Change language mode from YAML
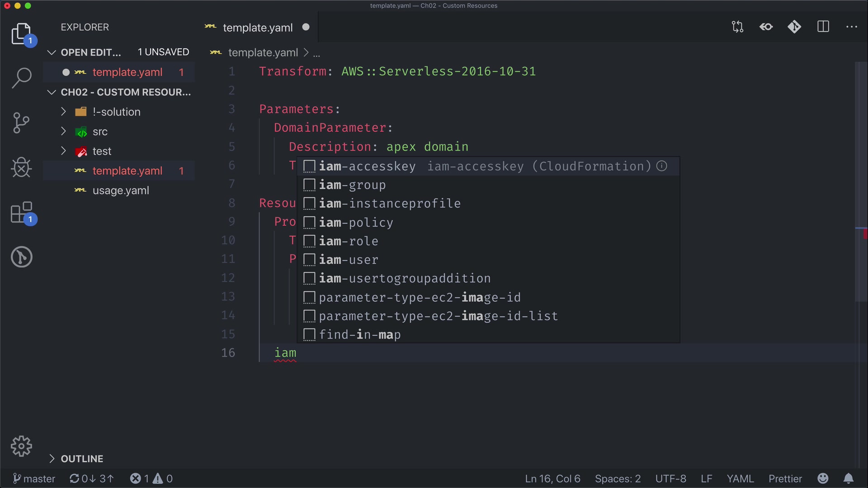This screenshot has height=488, width=868. 740,479
